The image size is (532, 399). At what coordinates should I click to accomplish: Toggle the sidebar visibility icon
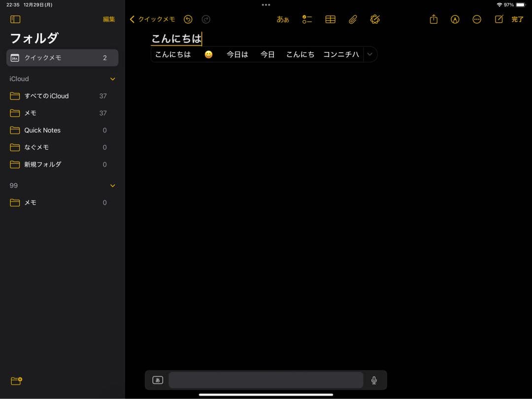(15, 19)
